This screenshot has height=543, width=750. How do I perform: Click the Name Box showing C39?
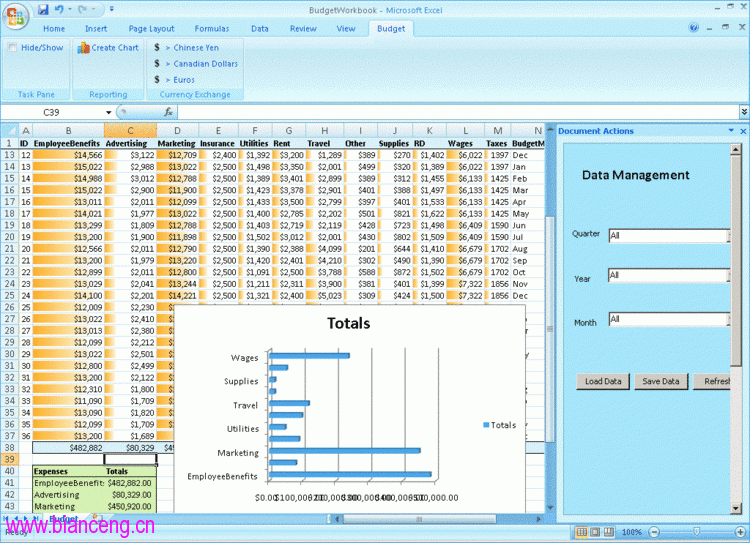pyautogui.click(x=52, y=112)
